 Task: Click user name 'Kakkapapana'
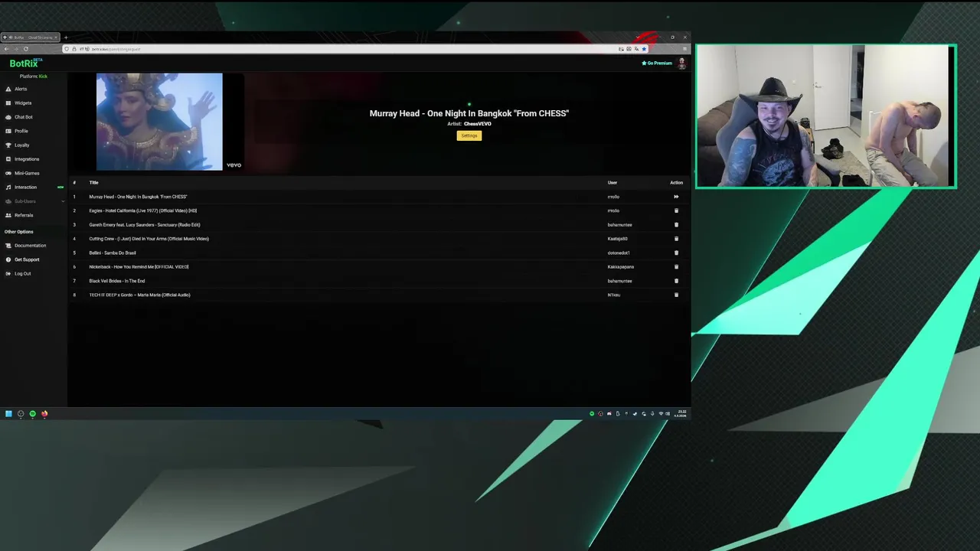coord(621,267)
